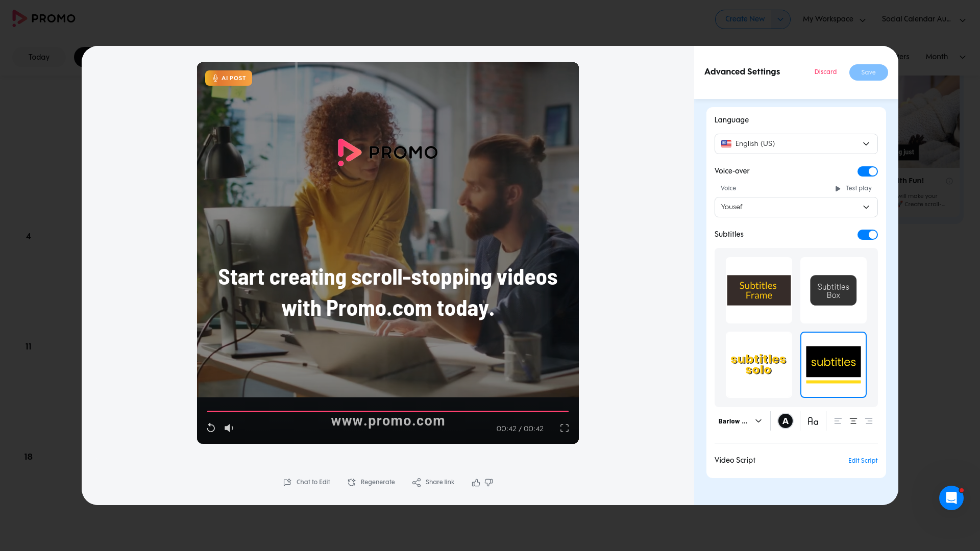Center-align the subtitles
The height and width of the screenshot is (551, 980).
tap(853, 421)
